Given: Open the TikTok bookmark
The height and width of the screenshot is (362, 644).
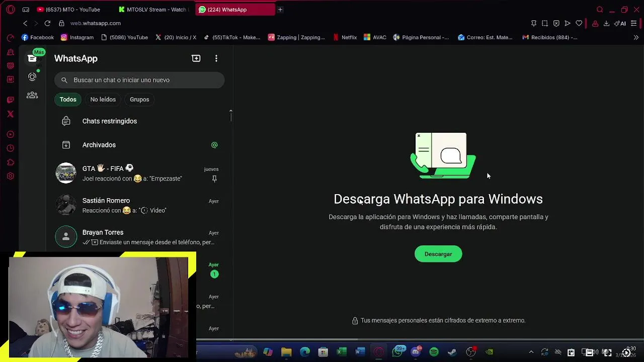Looking at the screenshot, I should coord(232,37).
